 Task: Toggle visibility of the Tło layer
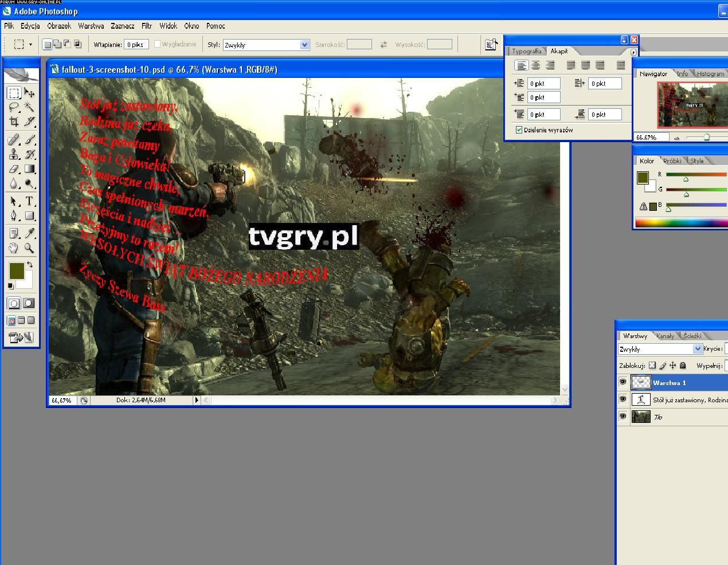(x=623, y=417)
